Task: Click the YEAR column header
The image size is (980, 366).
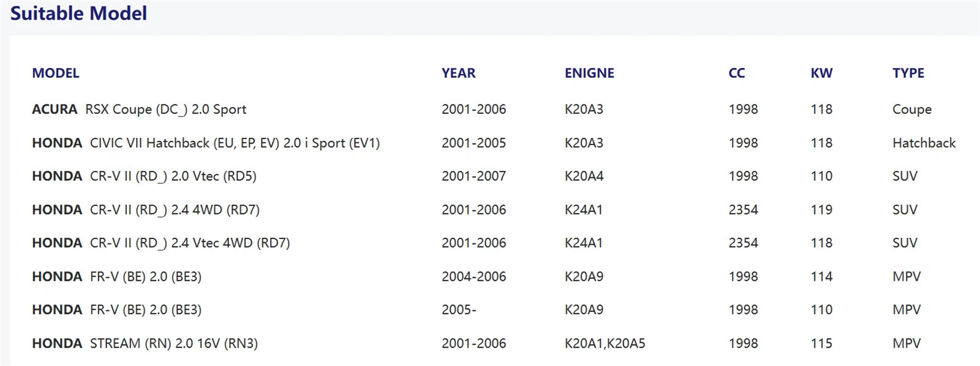Action: click(x=458, y=73)
